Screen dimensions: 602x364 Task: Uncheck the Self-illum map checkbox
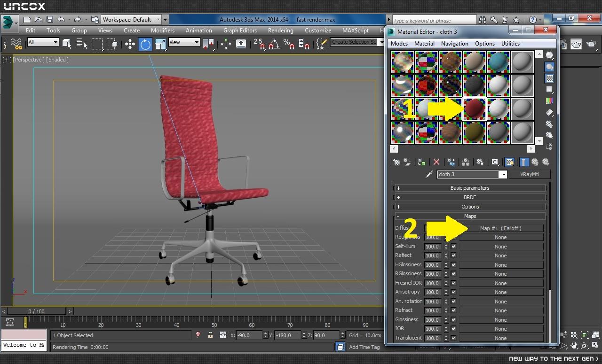pos(453,247)
